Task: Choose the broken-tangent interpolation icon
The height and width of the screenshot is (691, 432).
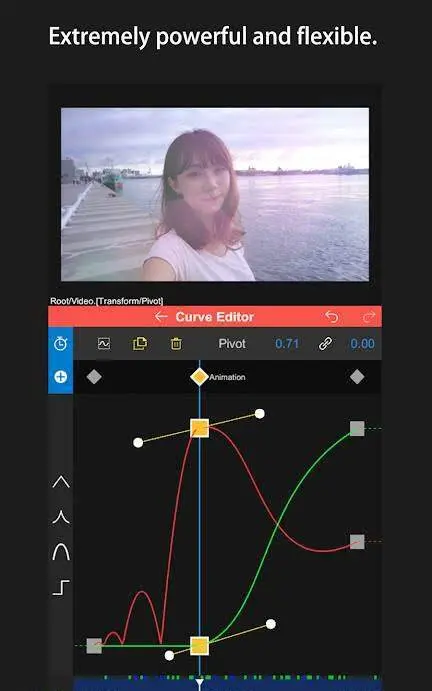Action: (x=61, y=516)
